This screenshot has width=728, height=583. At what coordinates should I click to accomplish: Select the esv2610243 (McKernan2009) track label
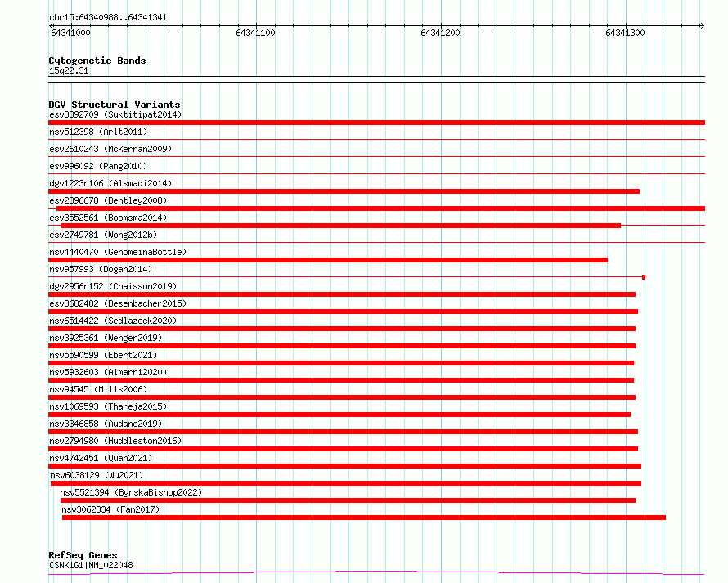(x=110, y=149)
